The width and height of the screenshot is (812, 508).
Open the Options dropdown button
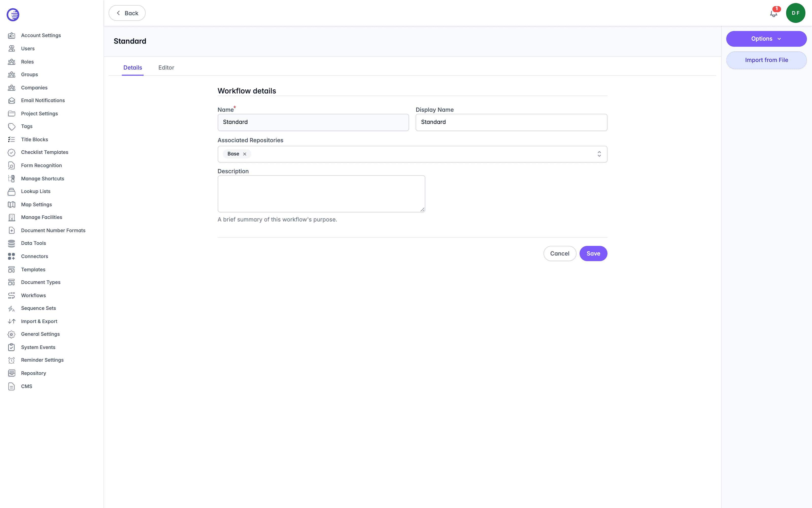(x=766, y=39)
